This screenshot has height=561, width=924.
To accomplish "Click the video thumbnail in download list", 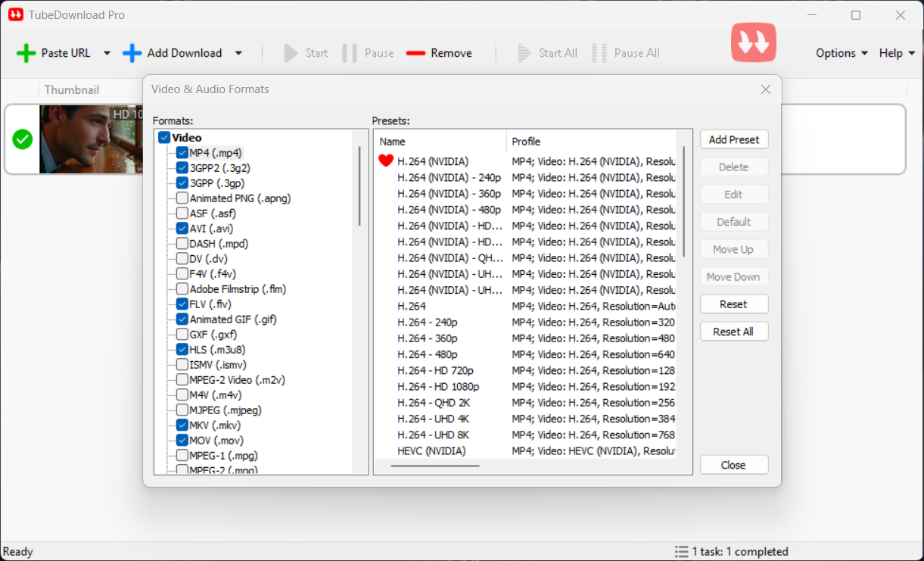I will (x=92, y=139).
